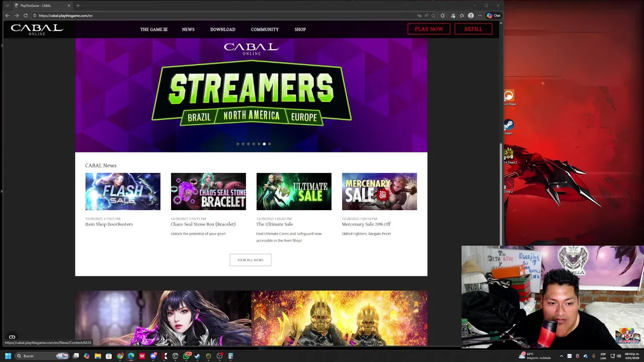Select the last carousel dot indicator

269,144
